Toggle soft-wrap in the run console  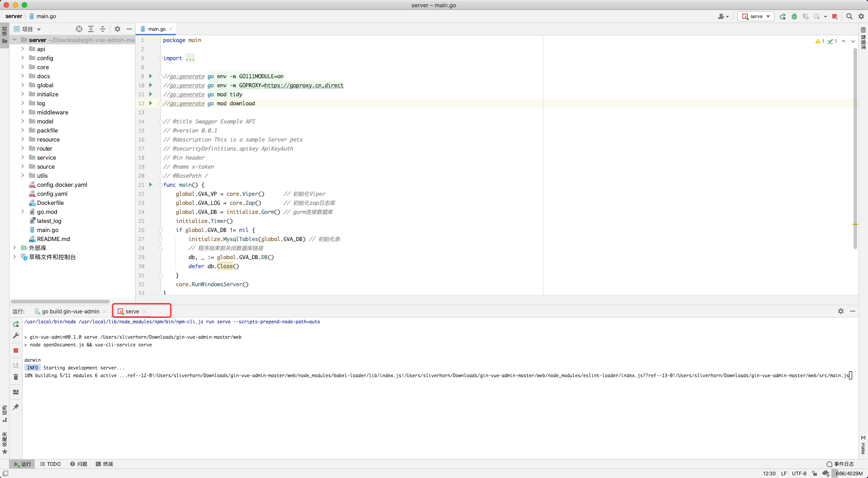[x=16, y=365]
